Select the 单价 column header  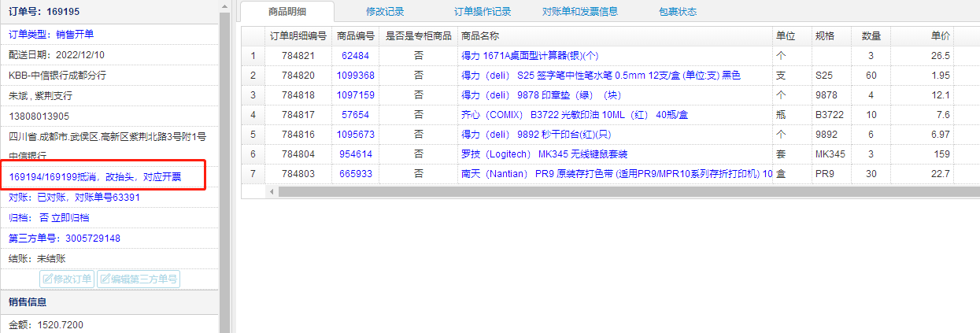coord(923,36)
